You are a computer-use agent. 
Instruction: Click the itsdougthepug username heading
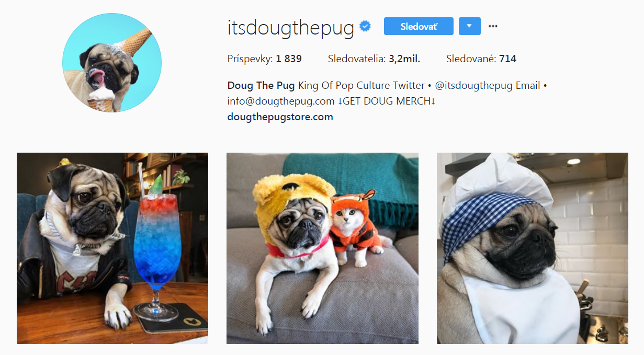pyautogui.click(x=291, y=27)
